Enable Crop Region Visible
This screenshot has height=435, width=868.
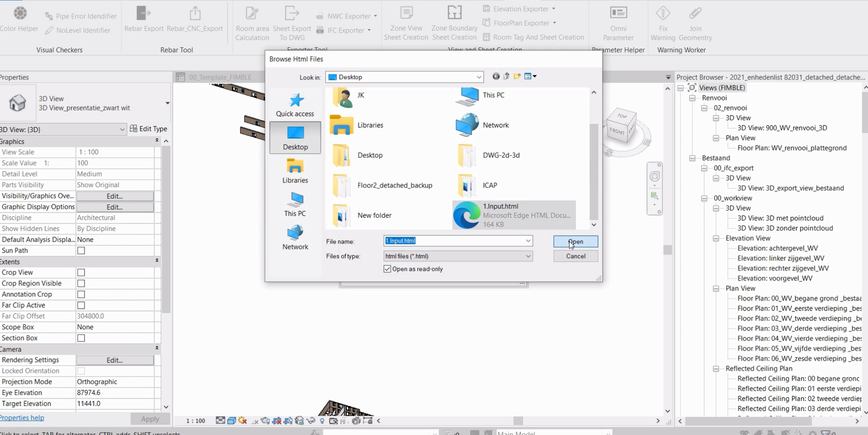pyautogui.click(x=81, y=283)
